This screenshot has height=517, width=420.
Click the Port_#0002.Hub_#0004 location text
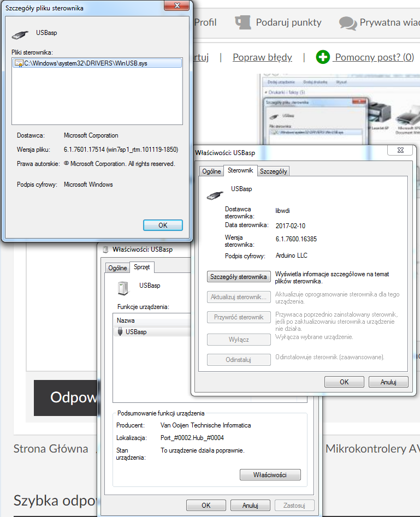pos(192,438)
